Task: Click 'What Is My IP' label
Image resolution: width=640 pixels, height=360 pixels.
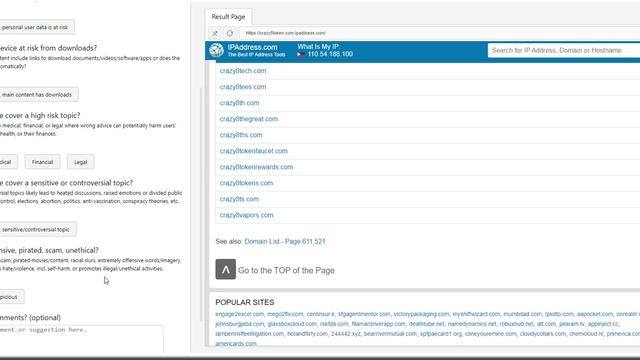Action: [318, 47]
